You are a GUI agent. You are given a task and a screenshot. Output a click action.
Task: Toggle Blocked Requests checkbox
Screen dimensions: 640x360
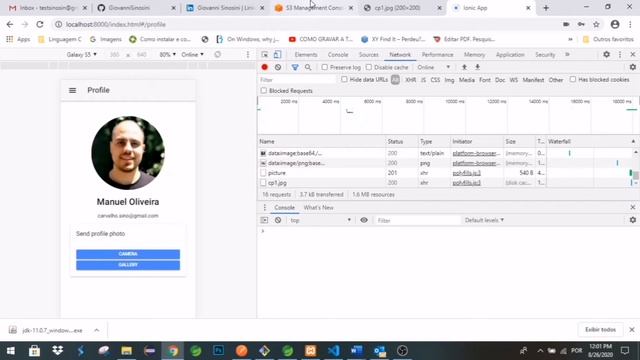[264, 91]
